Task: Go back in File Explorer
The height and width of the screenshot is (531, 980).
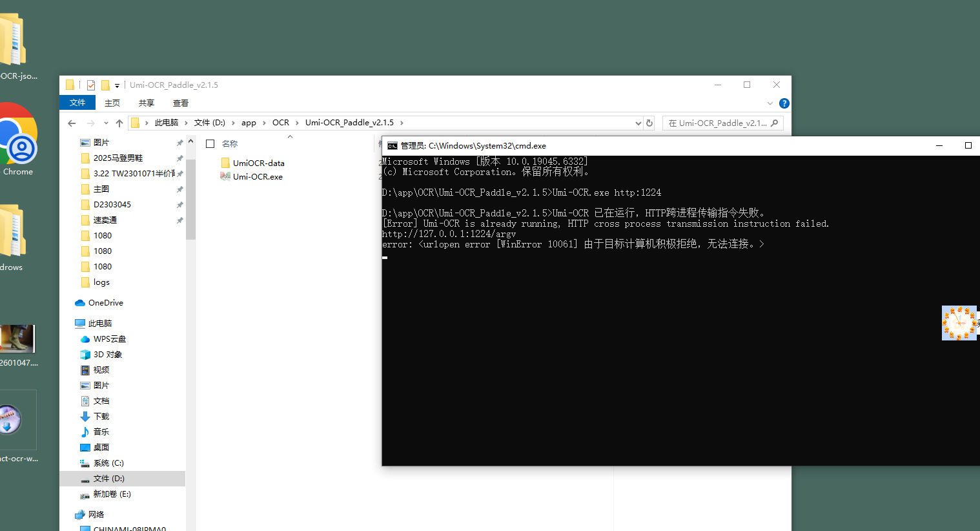Action: point(72,123)
